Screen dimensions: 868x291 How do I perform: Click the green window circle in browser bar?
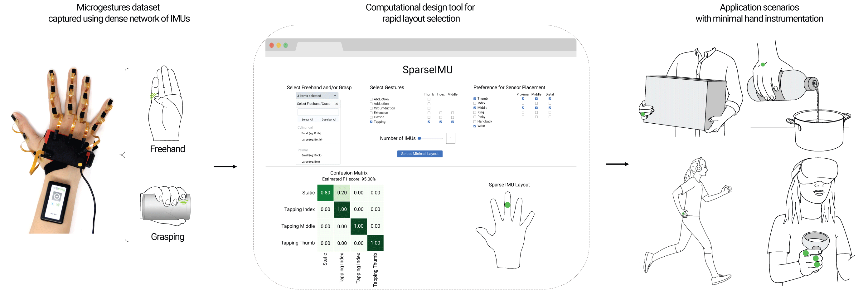tap(286, 45)
